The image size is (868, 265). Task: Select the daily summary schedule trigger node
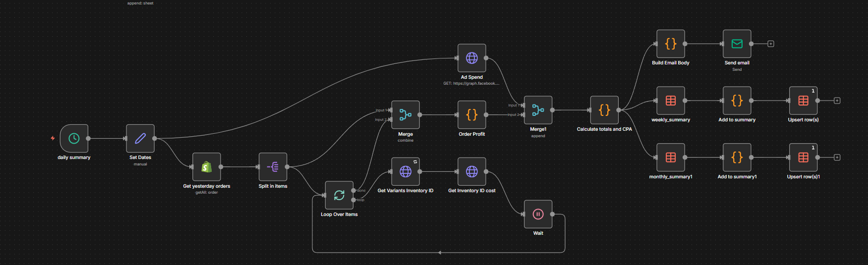74,138
